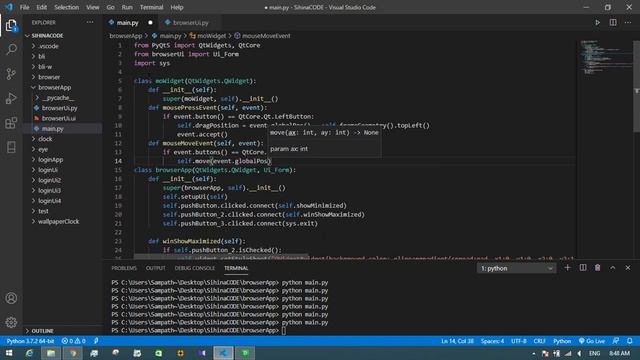640x360 pixels.
Task: Close the unsaved main.py tab dot
Action: click(x=150, y=22)
